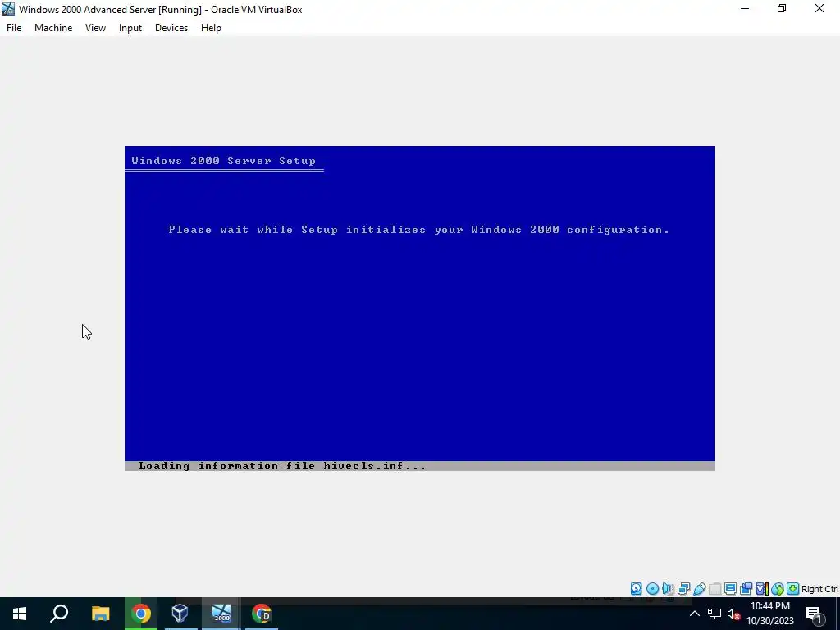Switch to Google Chrome on the taskbar
840x630 pixels.
[141, 614]
